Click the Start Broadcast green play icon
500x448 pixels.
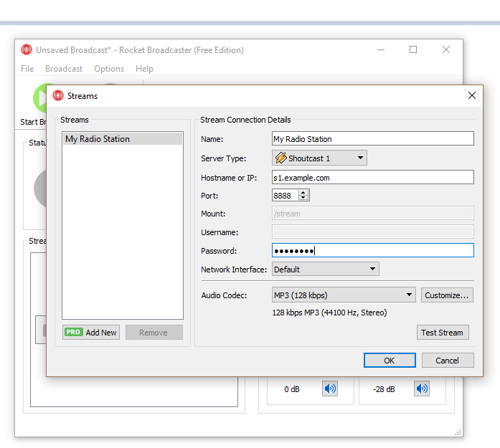pyautogui.click(x=40, y=97)
